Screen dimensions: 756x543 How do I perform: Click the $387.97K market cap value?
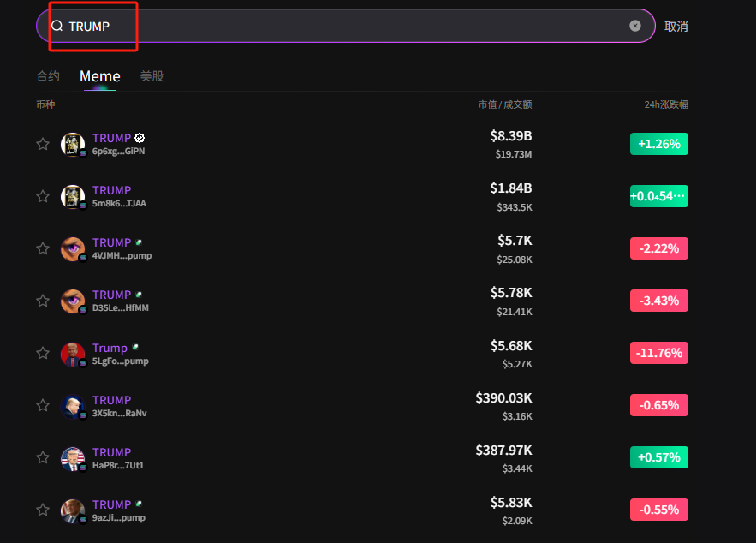pyautogui.click(x=503, y=450)
